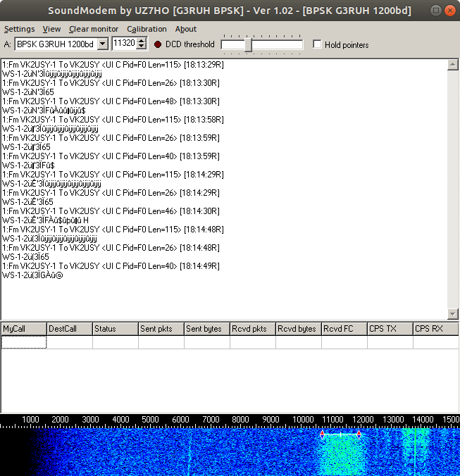Click the Len=46 packet header line
This screenshot has width=460, height=476.
click(x=111, y=211)
